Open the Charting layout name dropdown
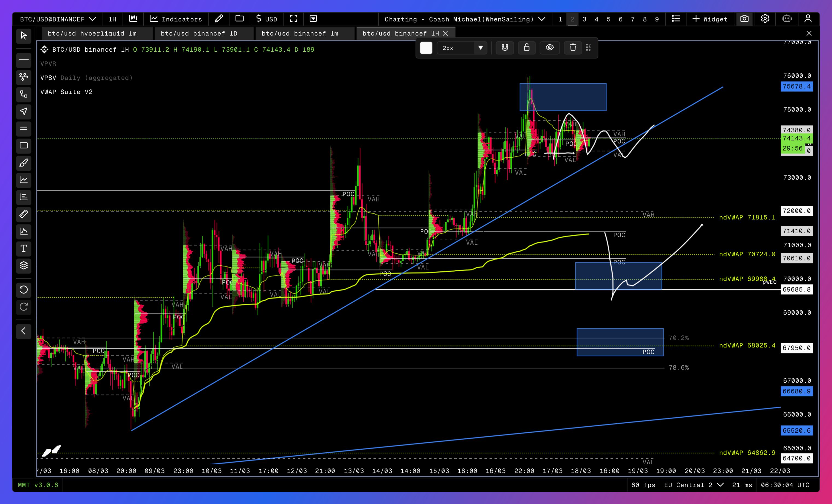 [x=465, y=19]
